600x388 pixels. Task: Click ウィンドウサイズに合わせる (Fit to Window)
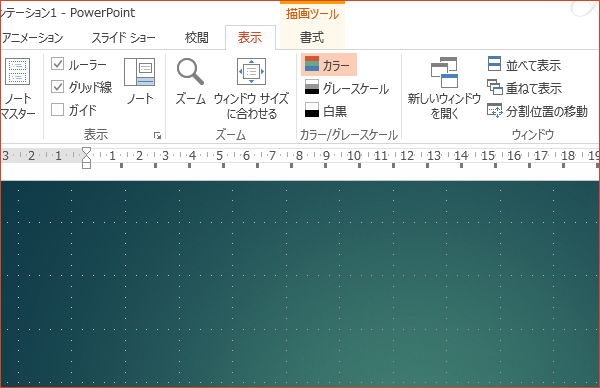pos(251,89)
